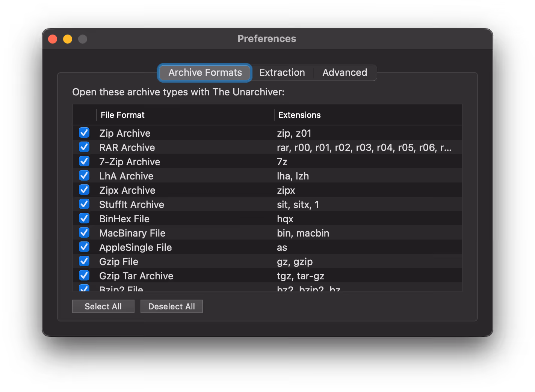Uncheck the BinHex File checkbox
Image resolution: width=535 pixels, height=392 pixels.
tap(84, 219)
